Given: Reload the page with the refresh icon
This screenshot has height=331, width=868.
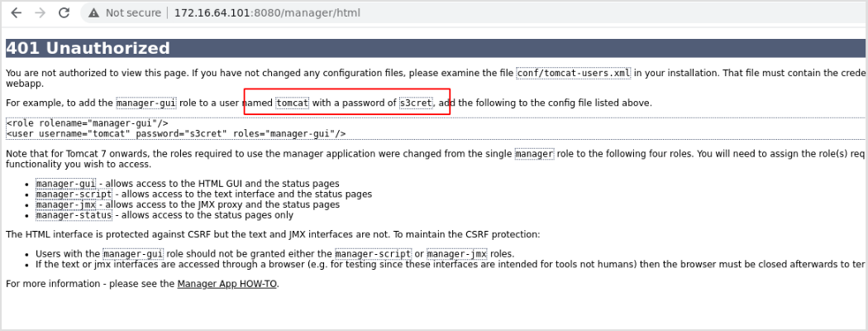Looking at the screenshot, I should click(64, 12).
